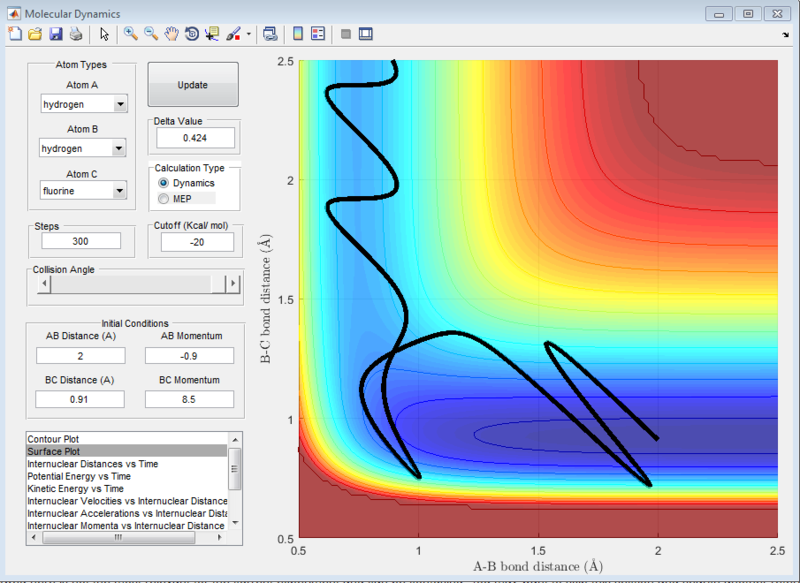The height and width of the screenshot is (583, 800).
Task: Activate the Pan hand tool
Action: pos(171,34)
